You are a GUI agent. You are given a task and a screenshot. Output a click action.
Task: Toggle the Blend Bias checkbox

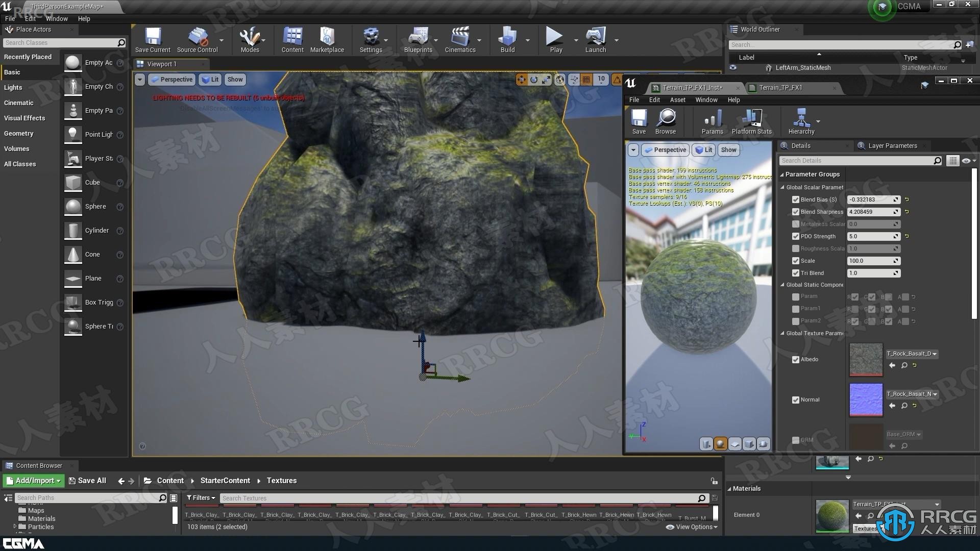click(796, 199)
